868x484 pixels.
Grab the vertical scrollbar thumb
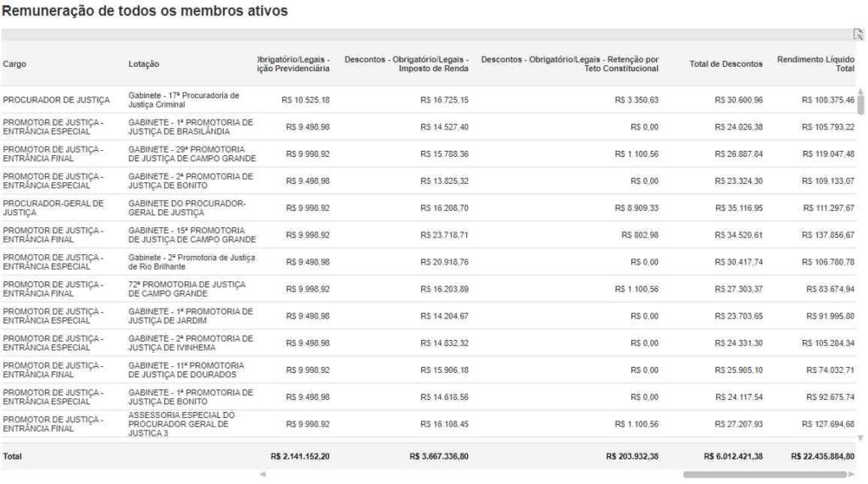pos(861,105)
